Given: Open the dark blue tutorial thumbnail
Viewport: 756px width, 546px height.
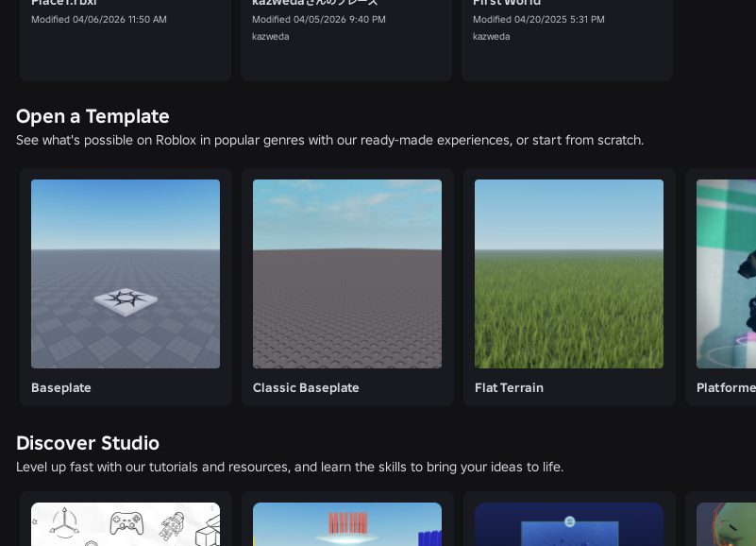Looking at the screenshot, I should click(x=569, y=525).
